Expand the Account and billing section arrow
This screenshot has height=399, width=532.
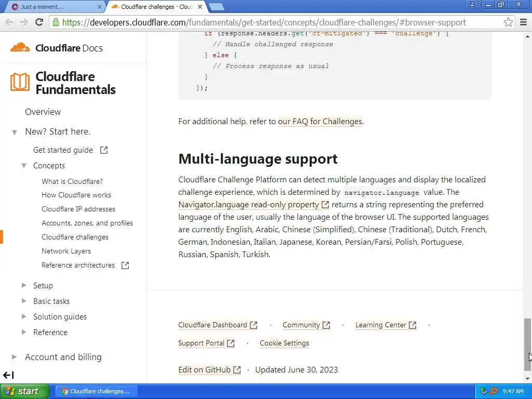14,357
